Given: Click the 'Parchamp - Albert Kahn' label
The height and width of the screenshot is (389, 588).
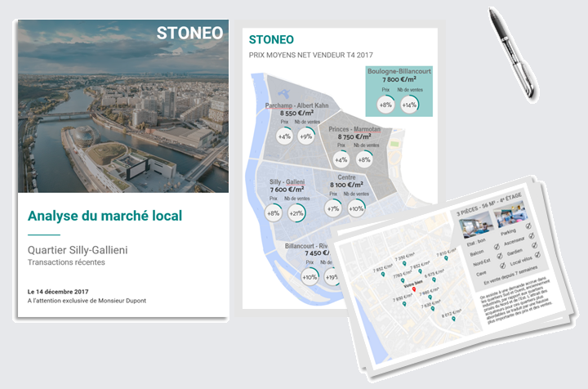Looking at the screenshot, I should coord(296,105).
